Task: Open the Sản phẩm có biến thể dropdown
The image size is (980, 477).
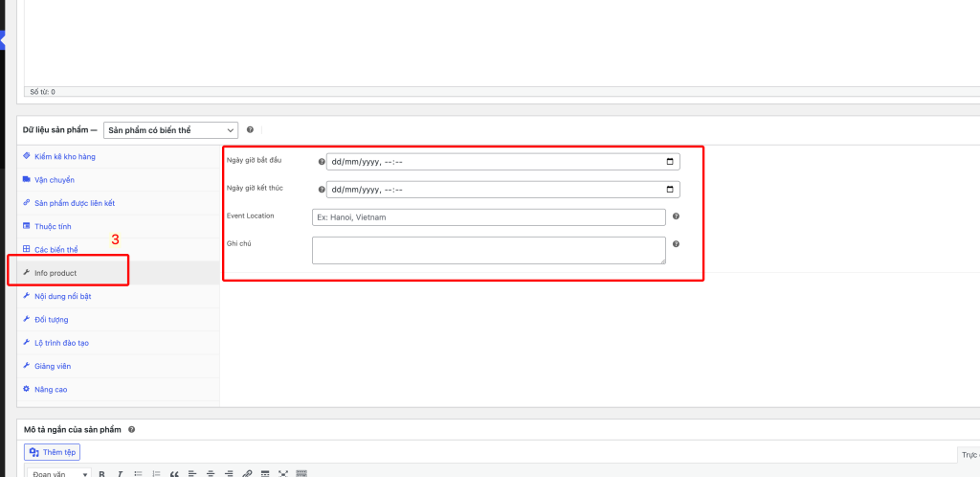Action: click(170, 130)
